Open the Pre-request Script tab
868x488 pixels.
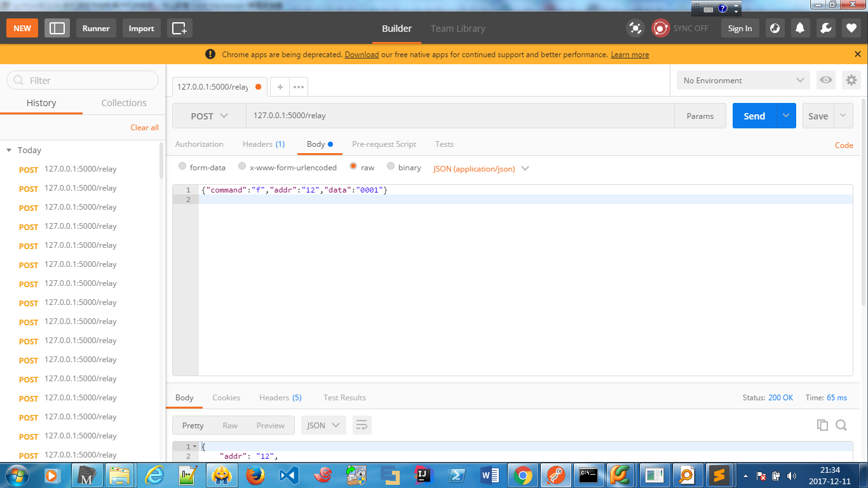click(384, 144)
